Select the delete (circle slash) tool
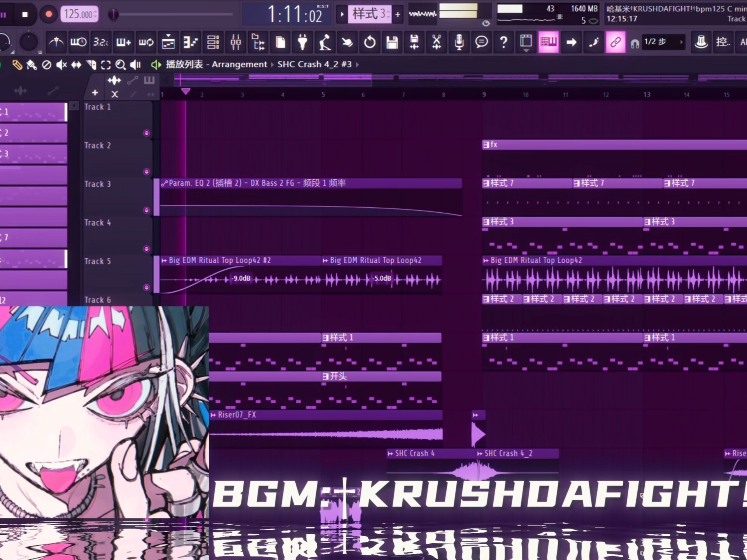The width and height of the screenshot is (747, 560). pyautogui.click(x=47, y=65)
